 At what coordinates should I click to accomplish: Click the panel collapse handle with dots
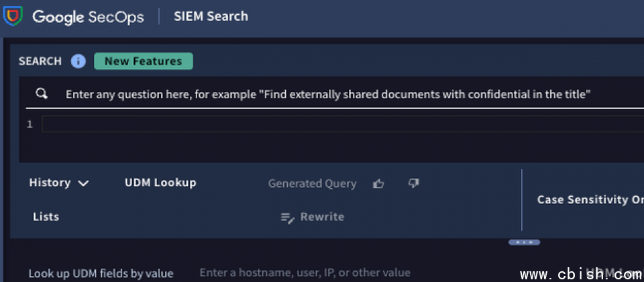coord(524,242)
